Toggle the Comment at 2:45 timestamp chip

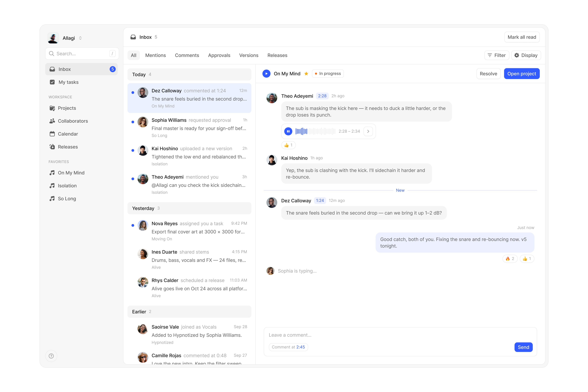click(288, 347)
